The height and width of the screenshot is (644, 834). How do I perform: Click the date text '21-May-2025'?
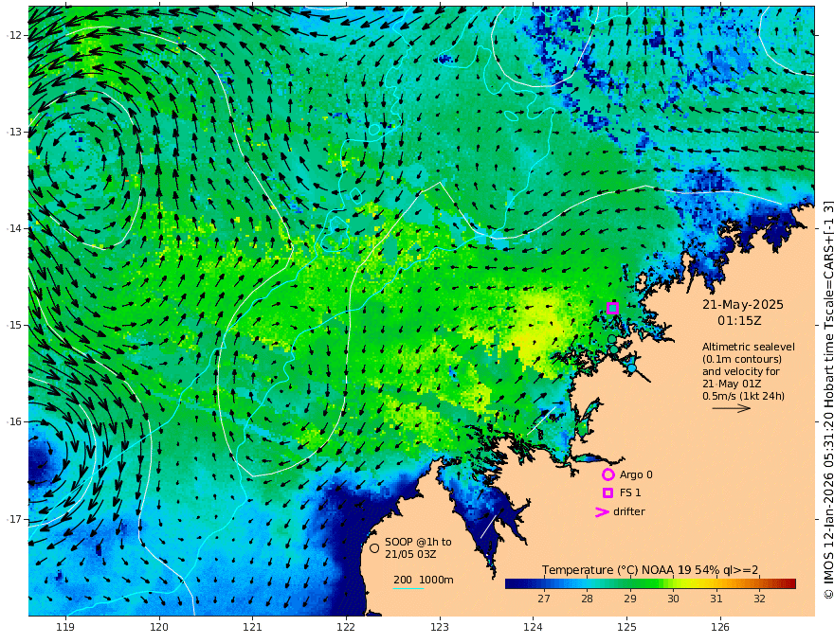pyautogui.click(x=742, y=304)
